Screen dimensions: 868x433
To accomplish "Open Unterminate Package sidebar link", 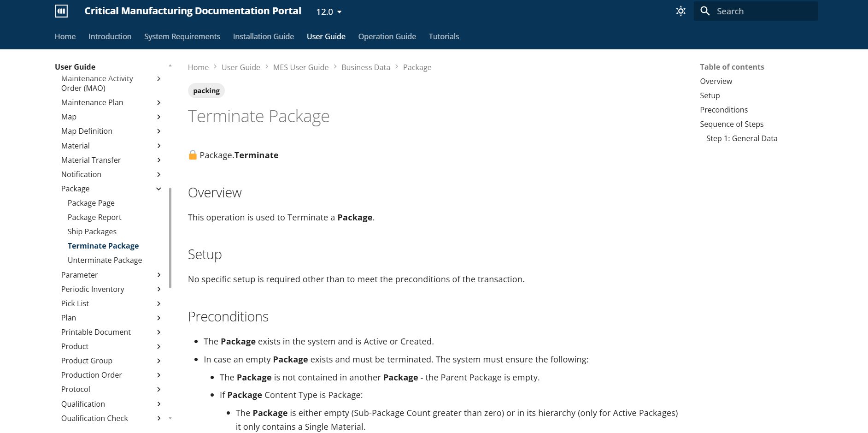I will click(x=105, y=260).
